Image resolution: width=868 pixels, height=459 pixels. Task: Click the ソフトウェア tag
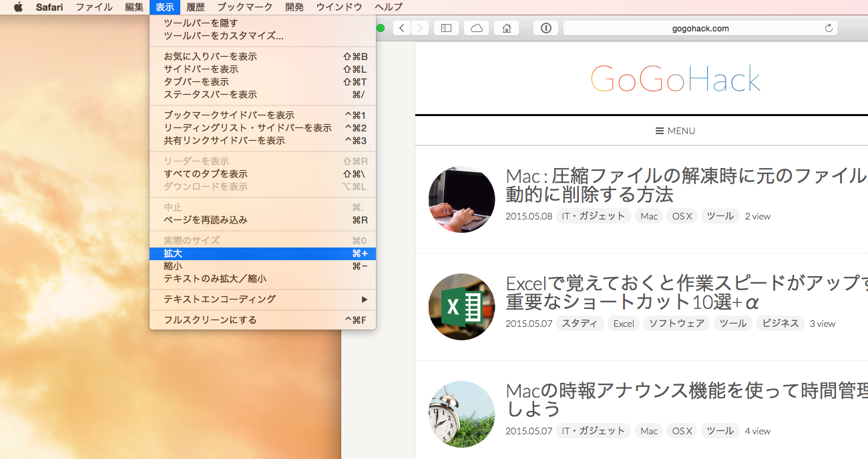(x=676, y=324)
